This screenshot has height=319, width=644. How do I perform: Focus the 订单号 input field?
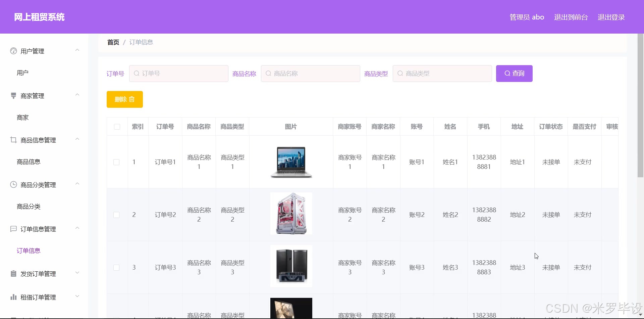(179, 74)
